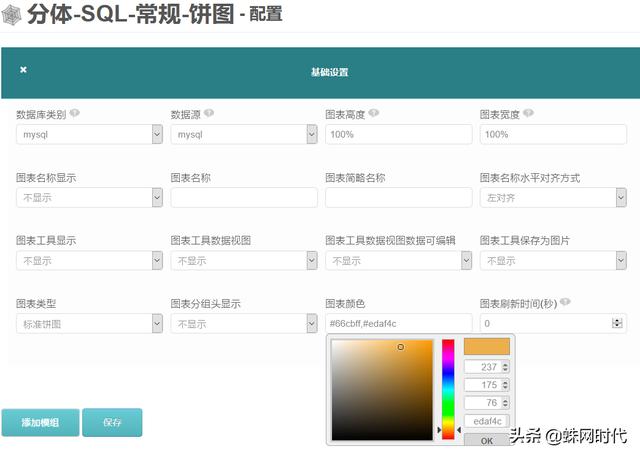Click the hue slider left arrow marker
Image resolution: width=640 pixels, height=457 pixels.
[439, 430]
